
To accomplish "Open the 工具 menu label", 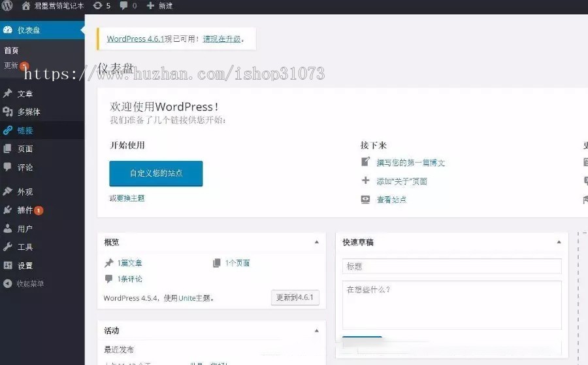I will coord(25,247).
